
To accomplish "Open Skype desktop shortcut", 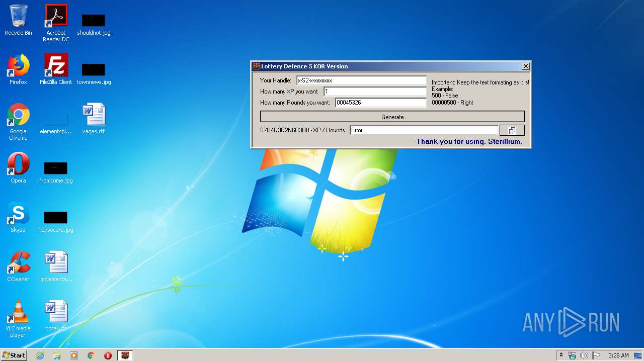I will tap(18, 217).
